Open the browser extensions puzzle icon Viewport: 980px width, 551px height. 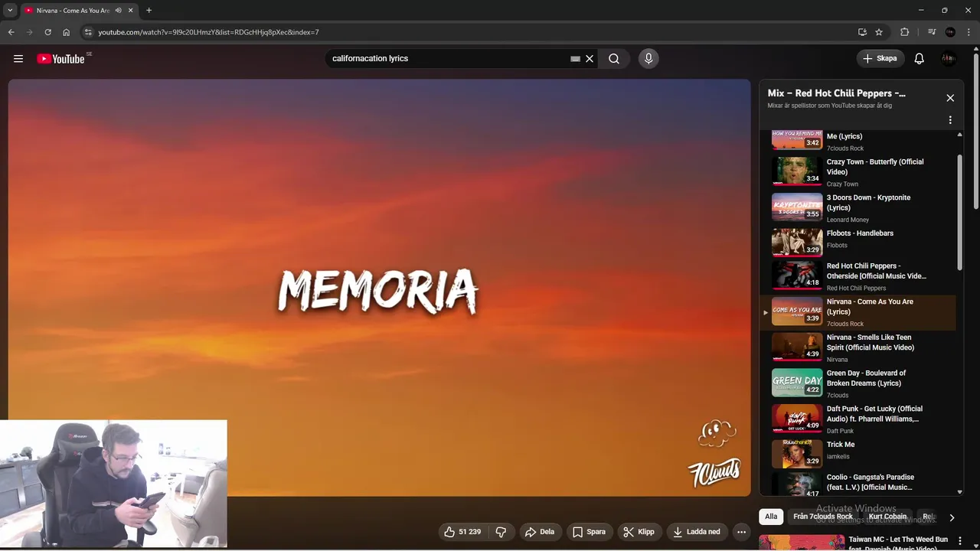coord(904,32)
